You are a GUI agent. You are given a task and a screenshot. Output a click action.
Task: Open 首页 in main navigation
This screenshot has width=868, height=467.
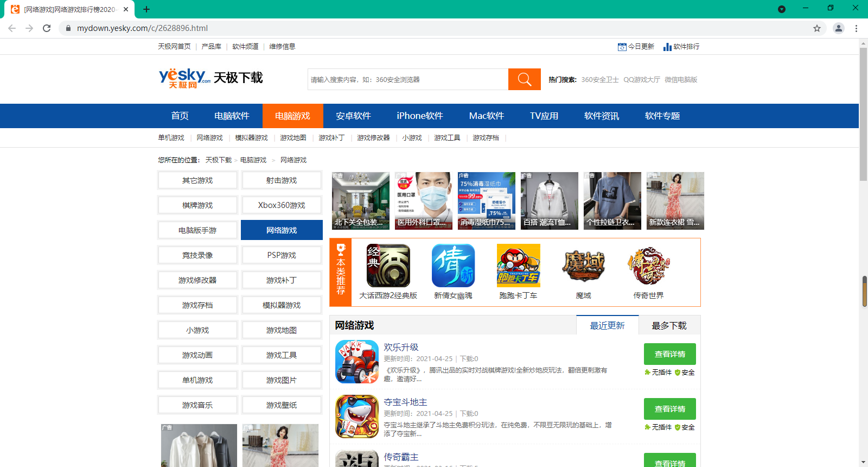pyautogui.click(x=180, y=116)
